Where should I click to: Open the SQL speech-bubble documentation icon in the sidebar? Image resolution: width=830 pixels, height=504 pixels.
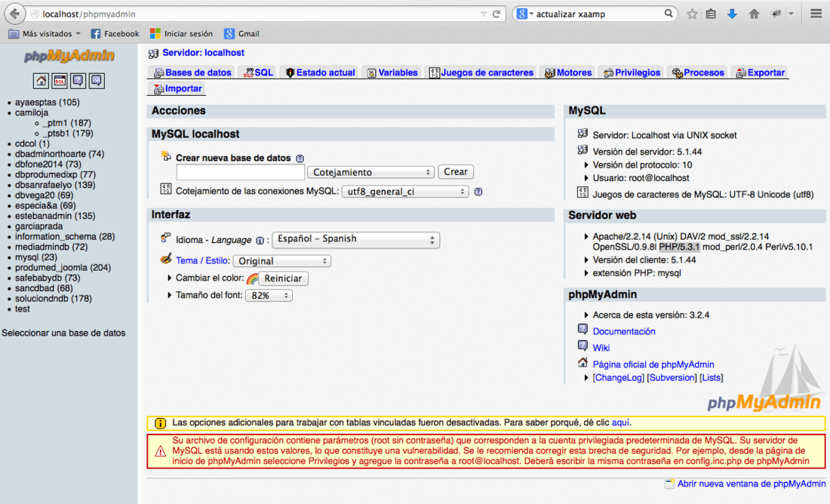97,81
